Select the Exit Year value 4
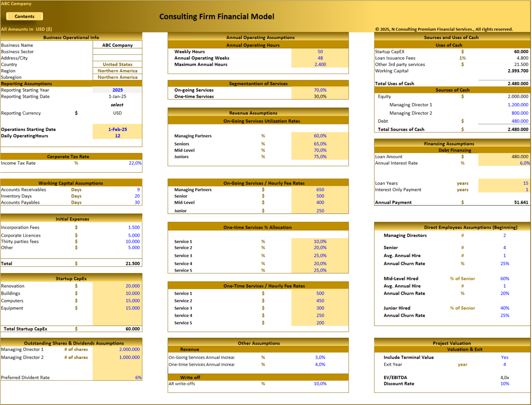The image size is (532, 405). 504,365
